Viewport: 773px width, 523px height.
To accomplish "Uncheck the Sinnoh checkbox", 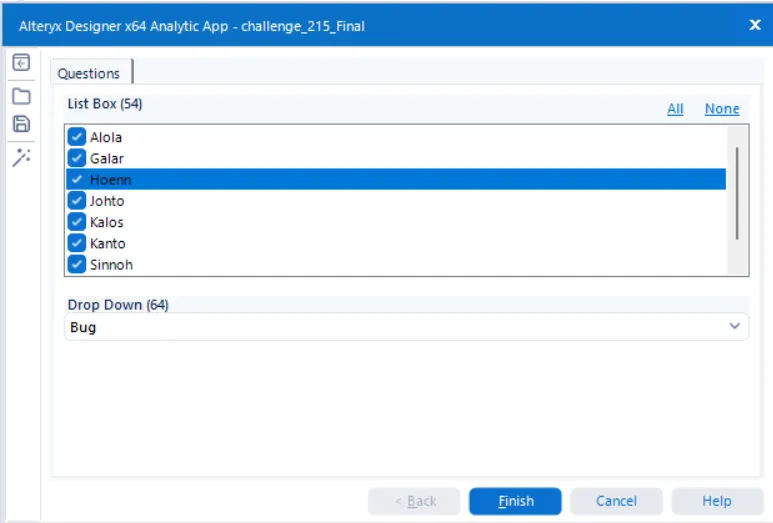I will (x=77, y=264).
